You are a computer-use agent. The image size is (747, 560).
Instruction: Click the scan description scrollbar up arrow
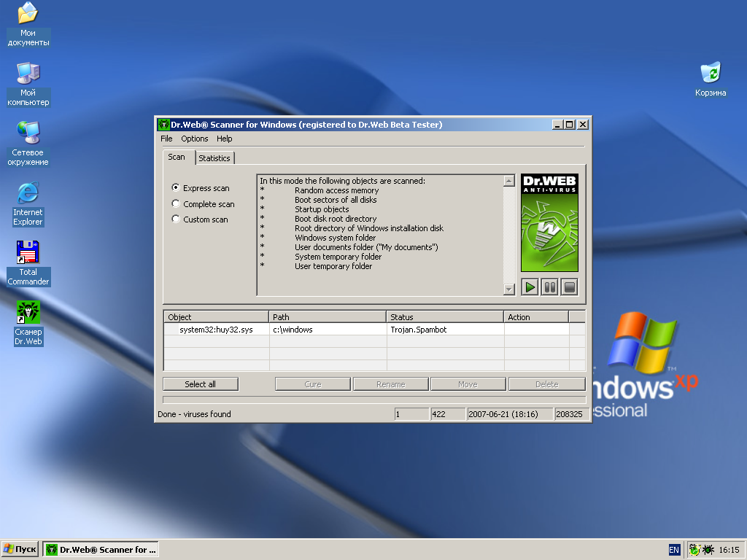(508, 181)
